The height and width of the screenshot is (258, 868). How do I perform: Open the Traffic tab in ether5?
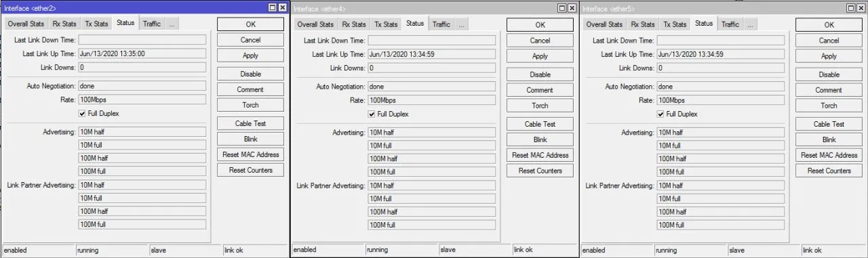click(730, 24)
